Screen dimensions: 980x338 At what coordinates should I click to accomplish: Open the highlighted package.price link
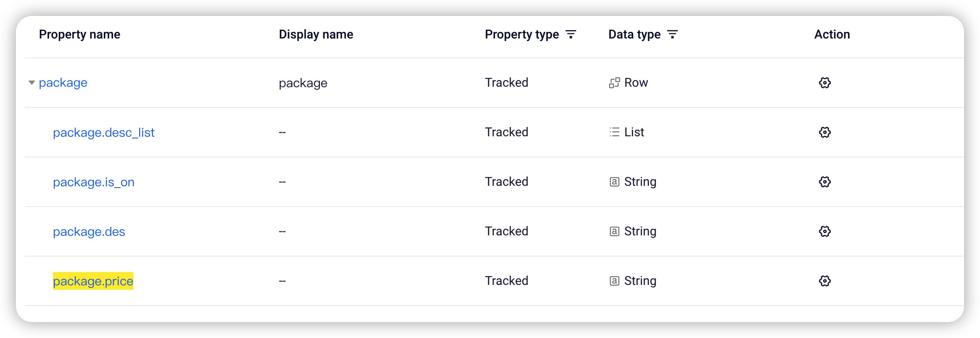point(93,281)
